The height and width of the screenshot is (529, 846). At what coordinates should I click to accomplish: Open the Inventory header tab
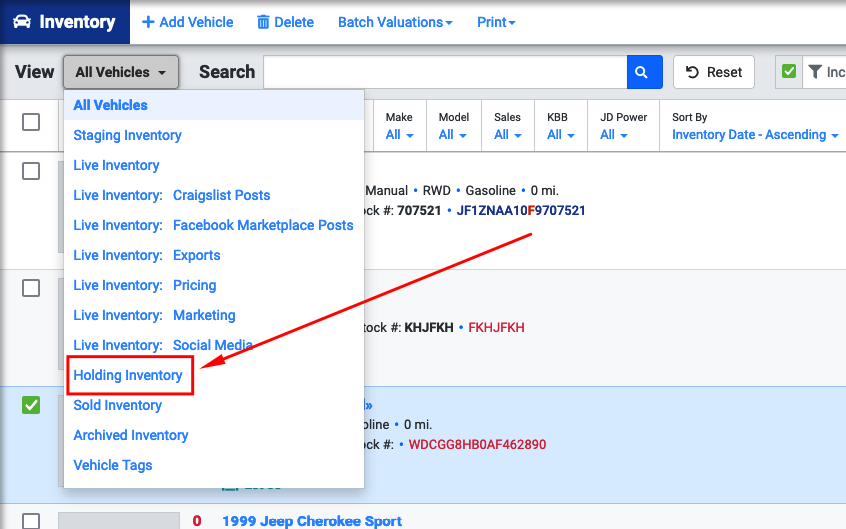coord(65,22)
